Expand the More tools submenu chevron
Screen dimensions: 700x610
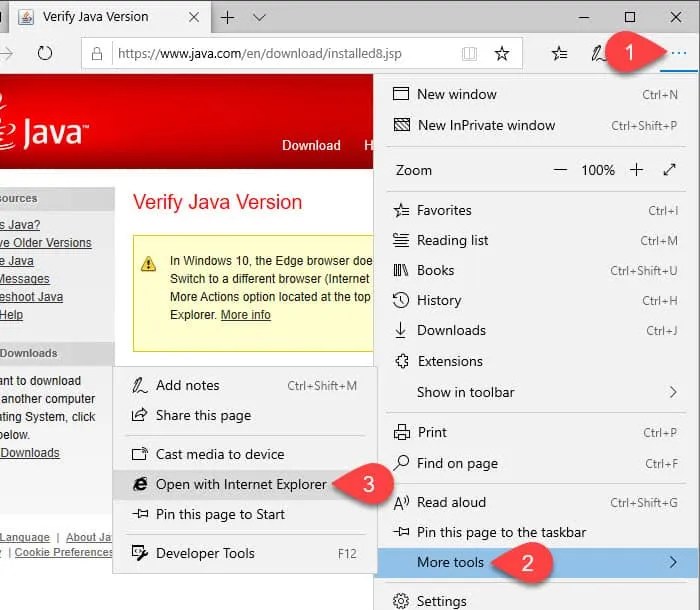pos(673,562)
